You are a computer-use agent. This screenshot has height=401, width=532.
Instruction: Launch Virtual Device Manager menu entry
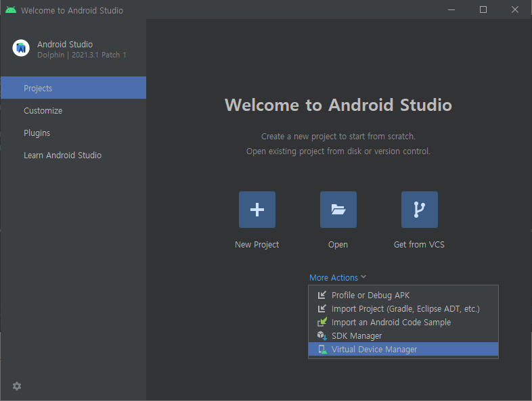pos(403,349)
